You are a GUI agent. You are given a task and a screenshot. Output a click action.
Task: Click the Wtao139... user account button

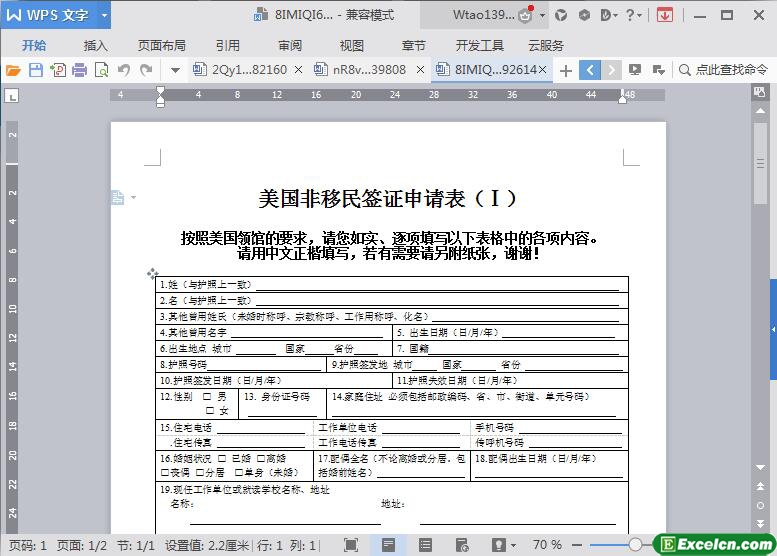point(484,15)
